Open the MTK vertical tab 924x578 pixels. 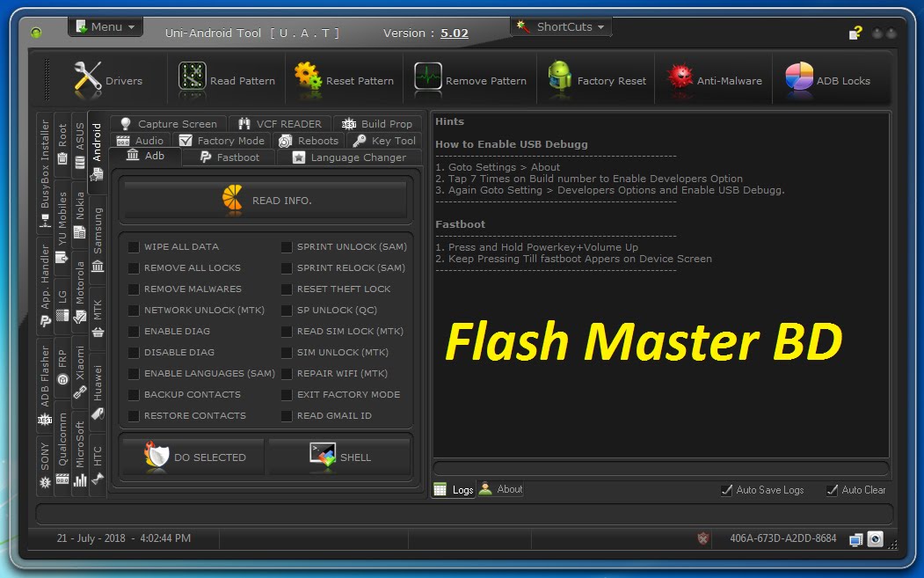tap(98, 318)
